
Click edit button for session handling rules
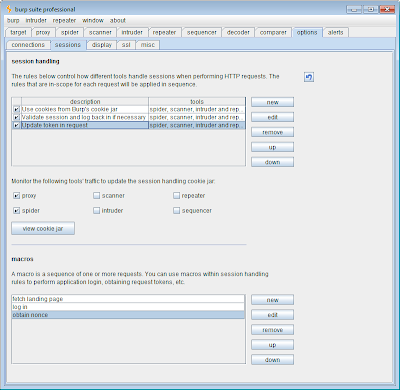(x=272, y=117)
